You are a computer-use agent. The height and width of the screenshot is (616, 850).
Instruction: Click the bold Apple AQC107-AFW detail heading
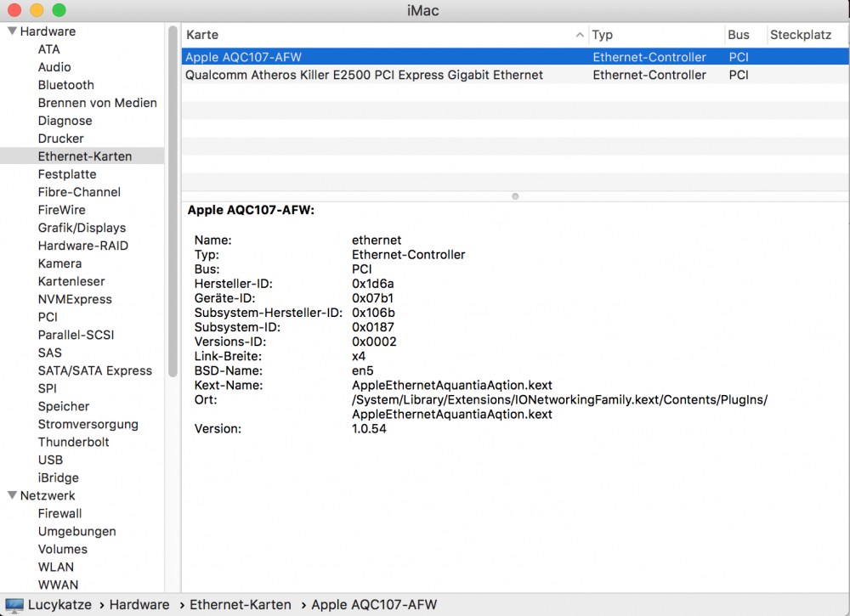[x=251, y=210]
